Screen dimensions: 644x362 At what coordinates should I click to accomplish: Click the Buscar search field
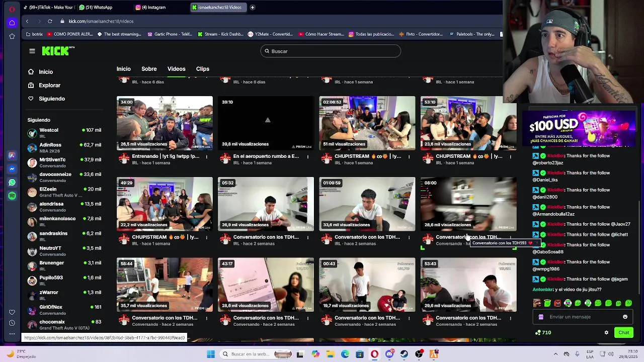pyautogui.click(x=331, y=51)
